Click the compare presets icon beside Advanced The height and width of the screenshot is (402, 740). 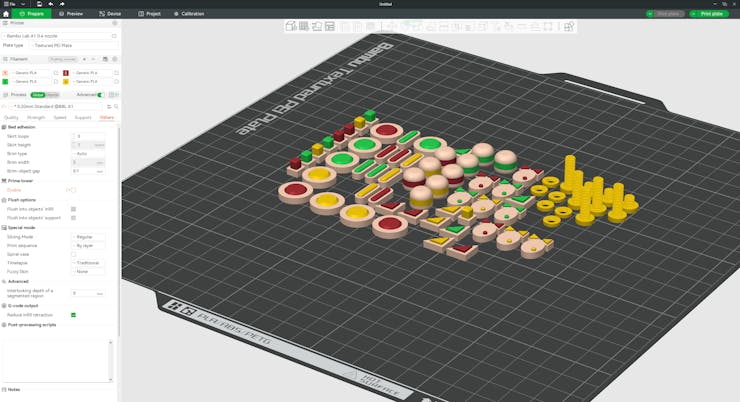click(112, 95)
